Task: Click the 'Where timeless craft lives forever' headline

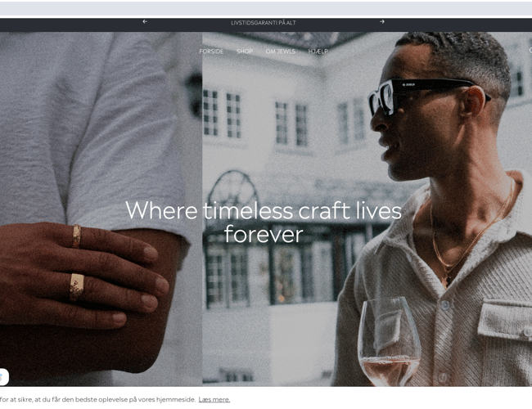Action: pyautogui.click(x=264, y=222)
